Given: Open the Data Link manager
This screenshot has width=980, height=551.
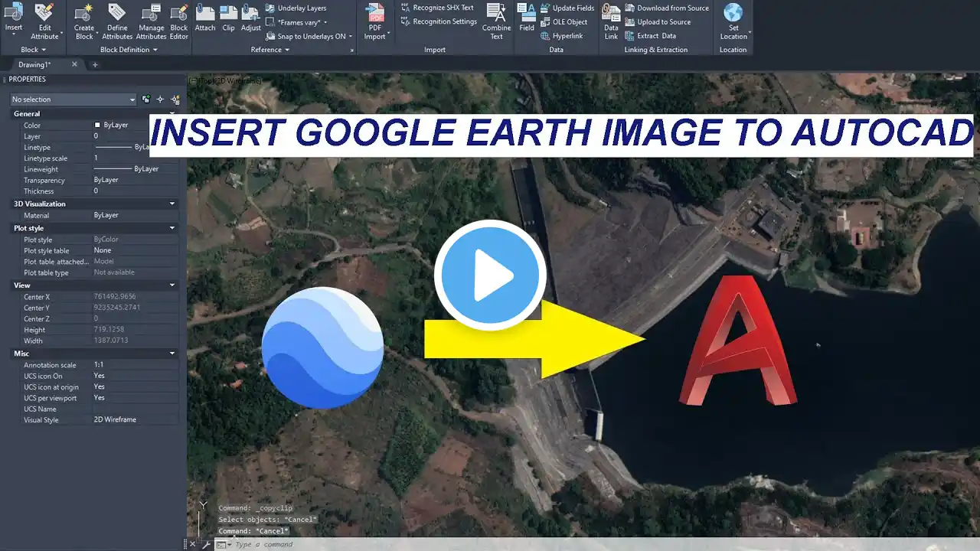Looking at the screenshot, I should [x=611, y=21].
